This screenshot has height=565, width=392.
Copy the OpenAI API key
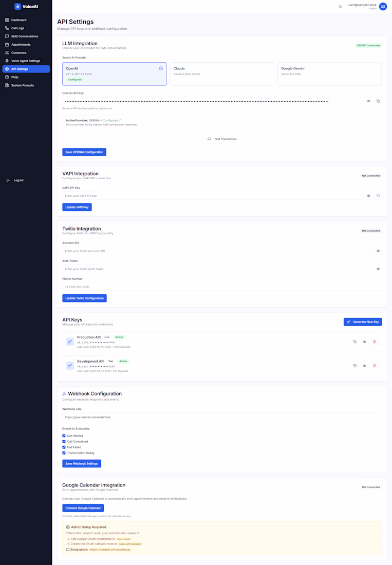pos(378,101)
